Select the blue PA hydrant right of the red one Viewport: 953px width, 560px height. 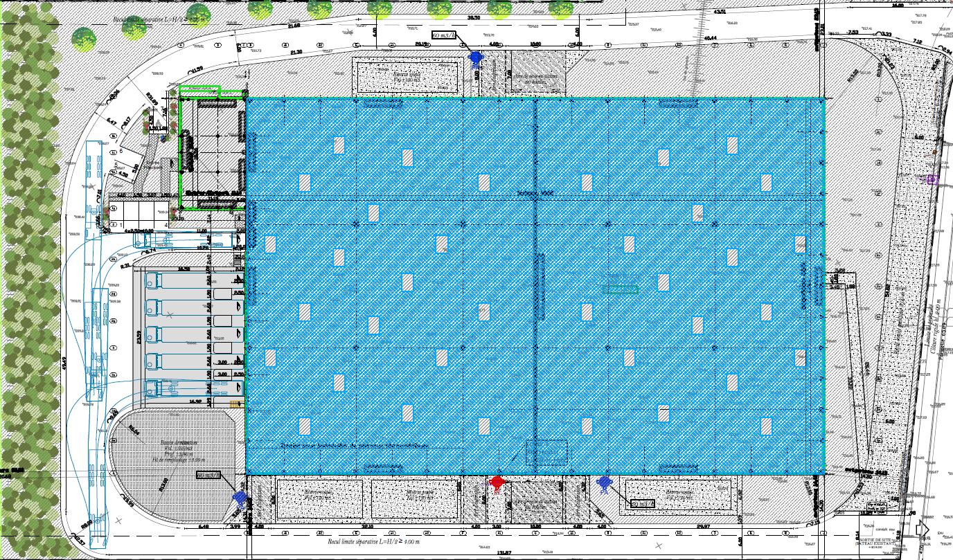click(x=605, y=482)
